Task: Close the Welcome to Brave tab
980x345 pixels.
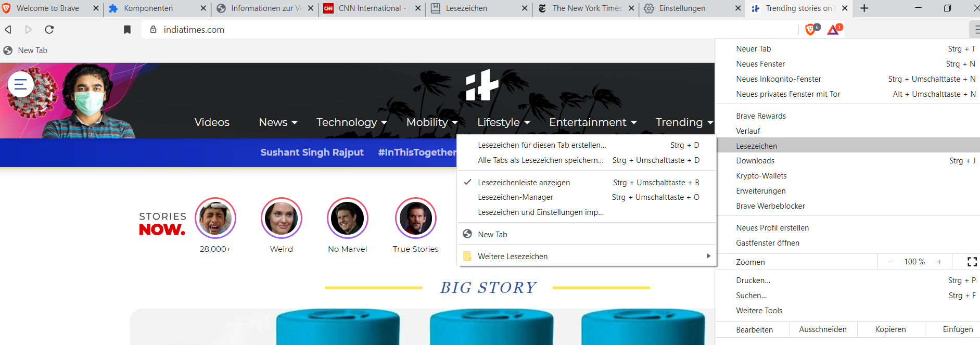Action: (96, 8)
